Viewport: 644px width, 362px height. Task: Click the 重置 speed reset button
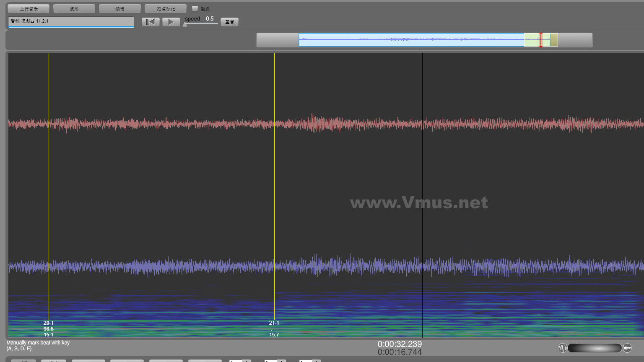tap(229, 22)
